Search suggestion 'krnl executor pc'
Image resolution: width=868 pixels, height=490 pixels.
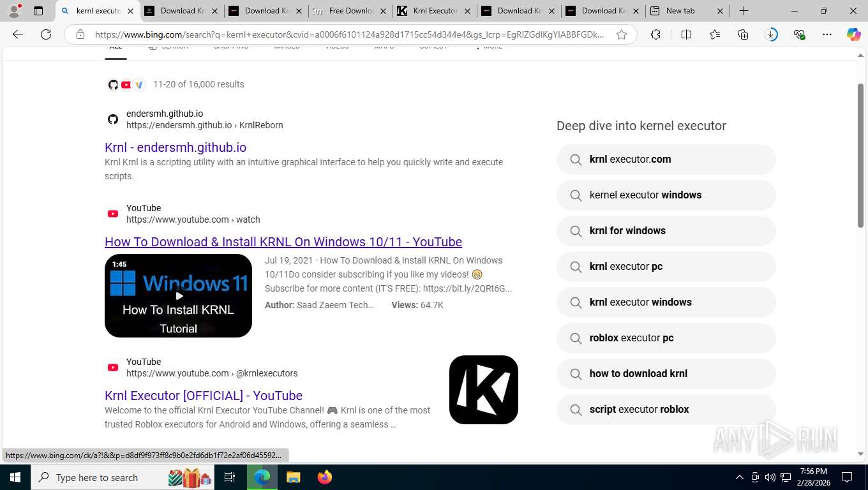666,267
